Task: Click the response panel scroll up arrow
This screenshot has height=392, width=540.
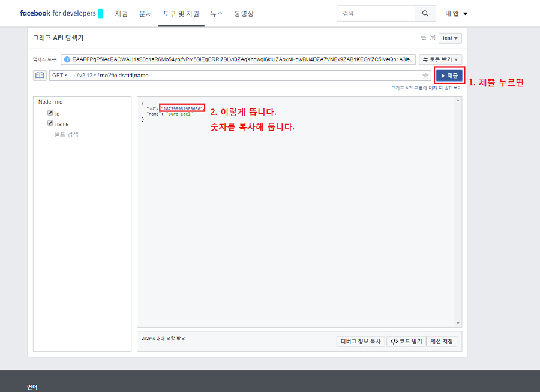Action: tap(458, 101)
